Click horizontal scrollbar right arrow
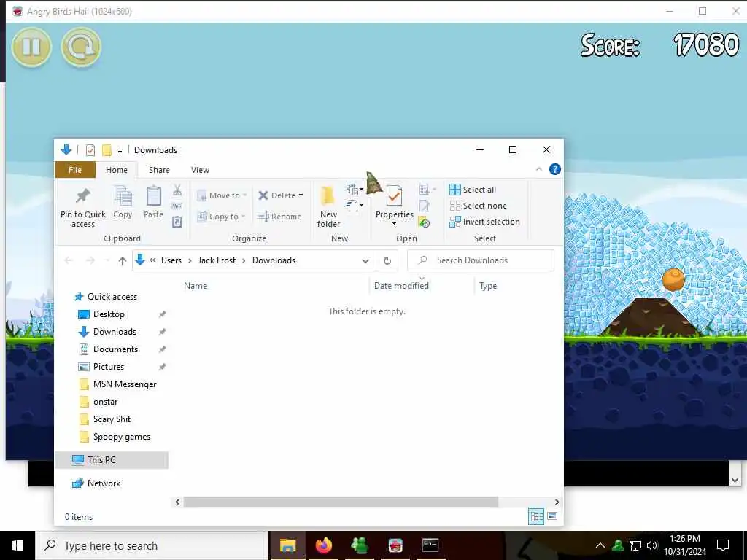The height and width of the screenshot is (560, 747). coord(557,502)
